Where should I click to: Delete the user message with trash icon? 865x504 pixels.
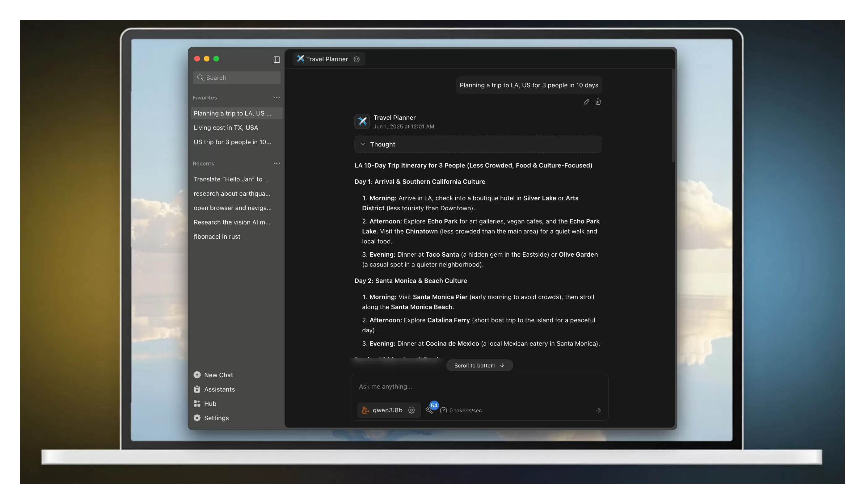pos(598,102)
